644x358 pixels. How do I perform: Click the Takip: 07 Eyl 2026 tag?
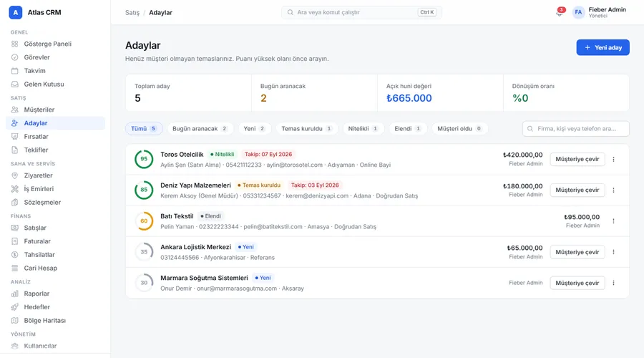268,155
